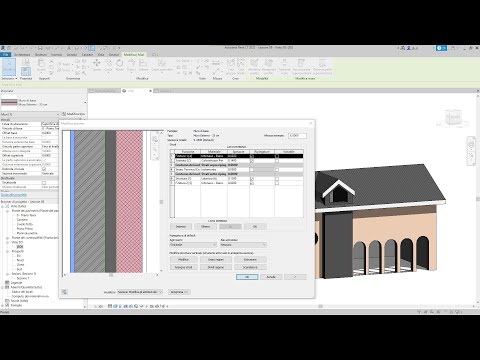
Task: Click the OK button in the dialog
Action: pos(247,277)
